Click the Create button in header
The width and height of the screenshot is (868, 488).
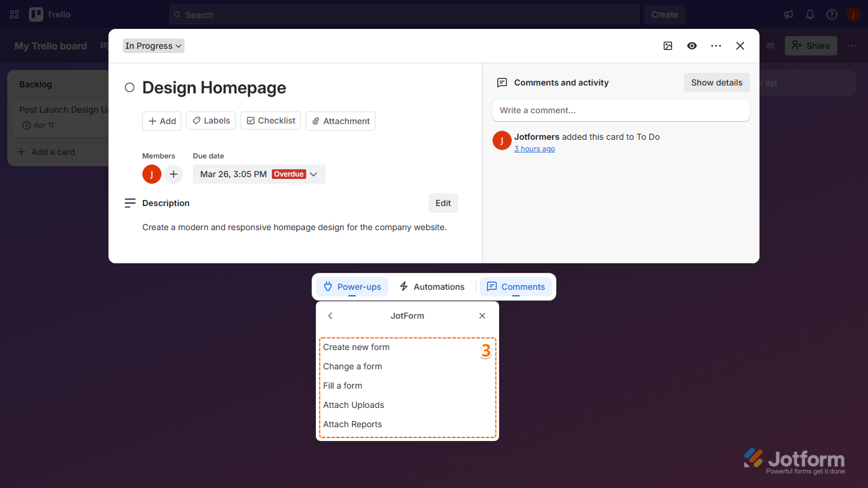point(665,14)
